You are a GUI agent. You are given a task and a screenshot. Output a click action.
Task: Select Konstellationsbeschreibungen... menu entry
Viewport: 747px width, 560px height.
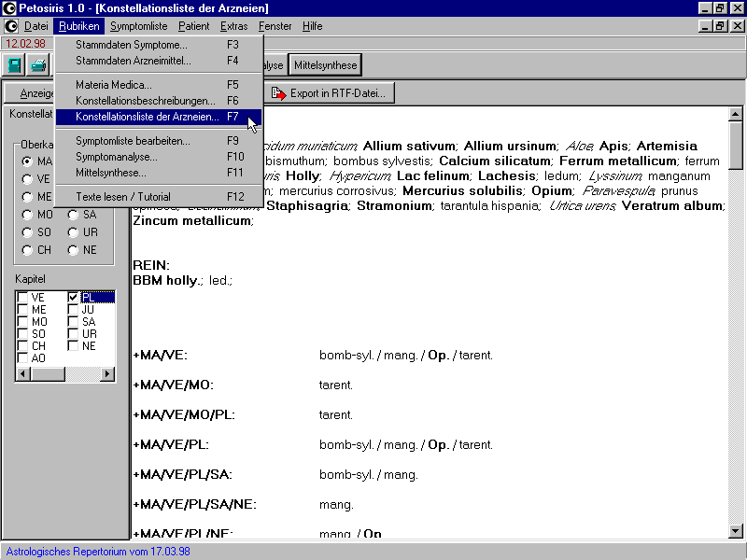(x=159, y=101)
